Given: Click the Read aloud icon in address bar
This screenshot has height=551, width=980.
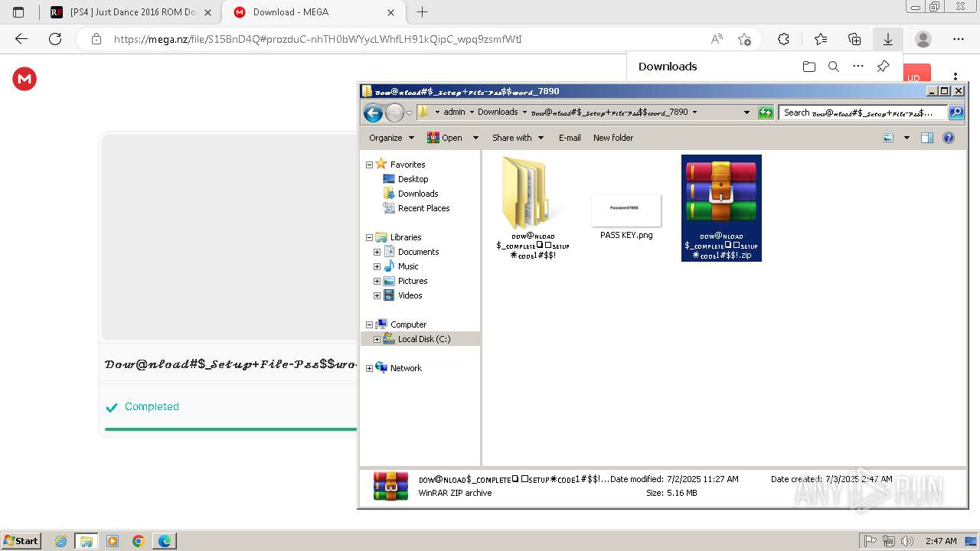Looking at the screenshot, I should click(717, 39).
